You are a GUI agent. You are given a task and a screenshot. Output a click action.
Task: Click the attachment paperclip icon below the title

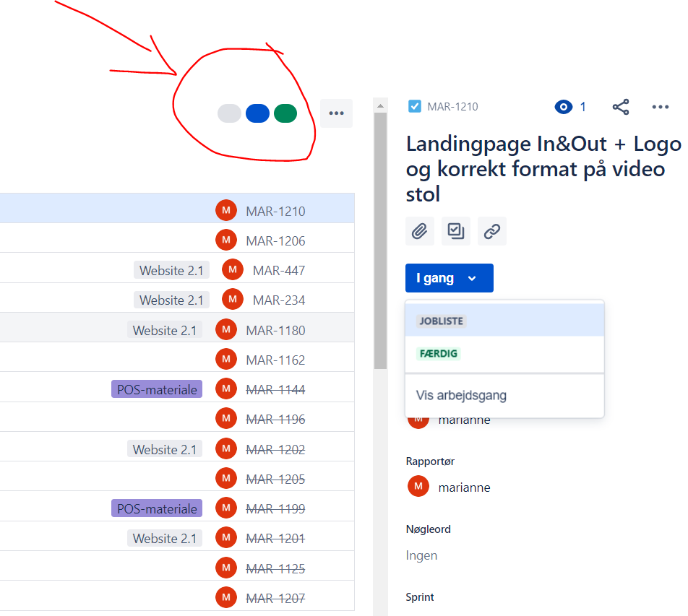pyautogui.click(x=420, y=231)
